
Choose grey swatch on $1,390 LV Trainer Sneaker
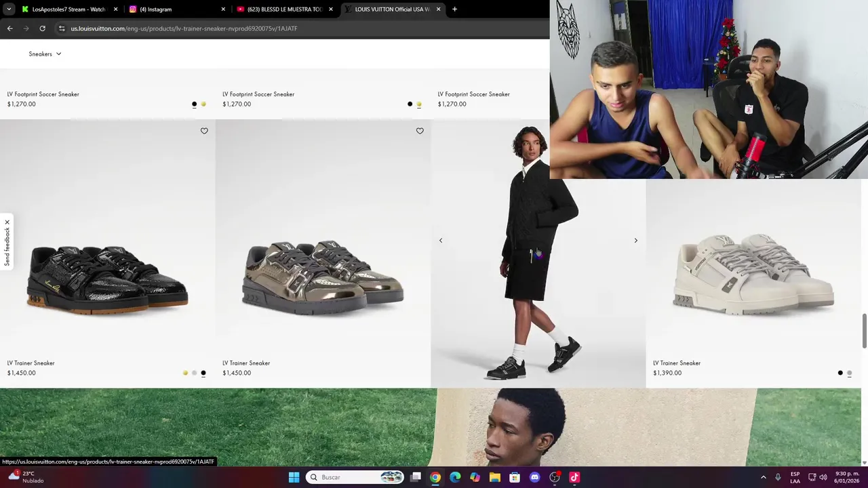pos(849,373)
